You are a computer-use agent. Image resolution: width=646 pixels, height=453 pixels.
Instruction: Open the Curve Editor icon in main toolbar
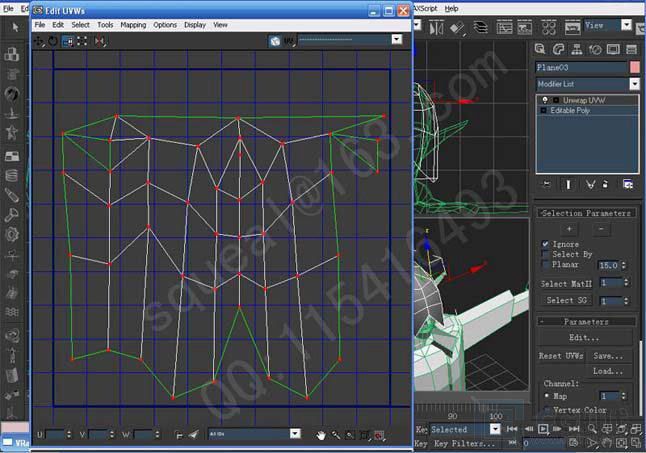504,28
